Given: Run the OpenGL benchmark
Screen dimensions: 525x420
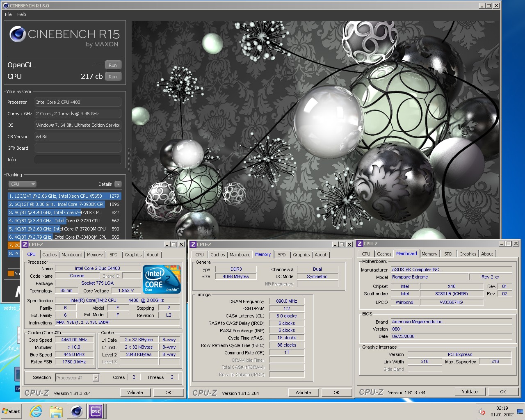Looking at the screenshot, I should (x=113, y=65).
